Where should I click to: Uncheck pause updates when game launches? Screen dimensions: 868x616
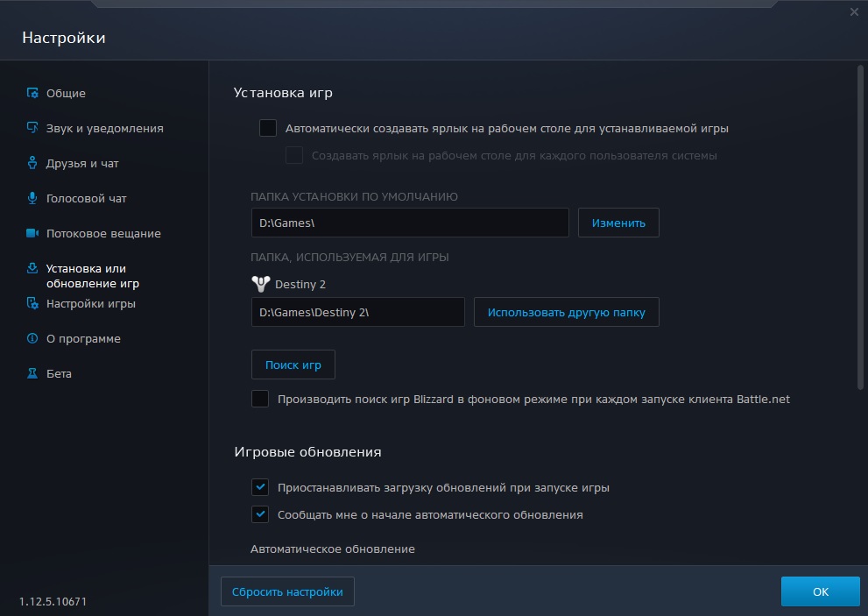(260, 487)
